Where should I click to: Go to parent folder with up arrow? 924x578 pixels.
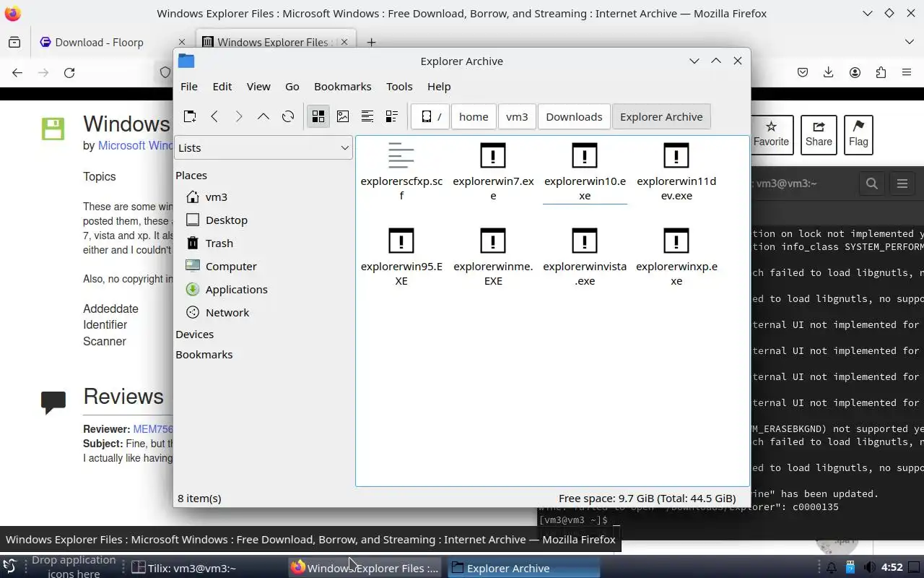point(263,116)
